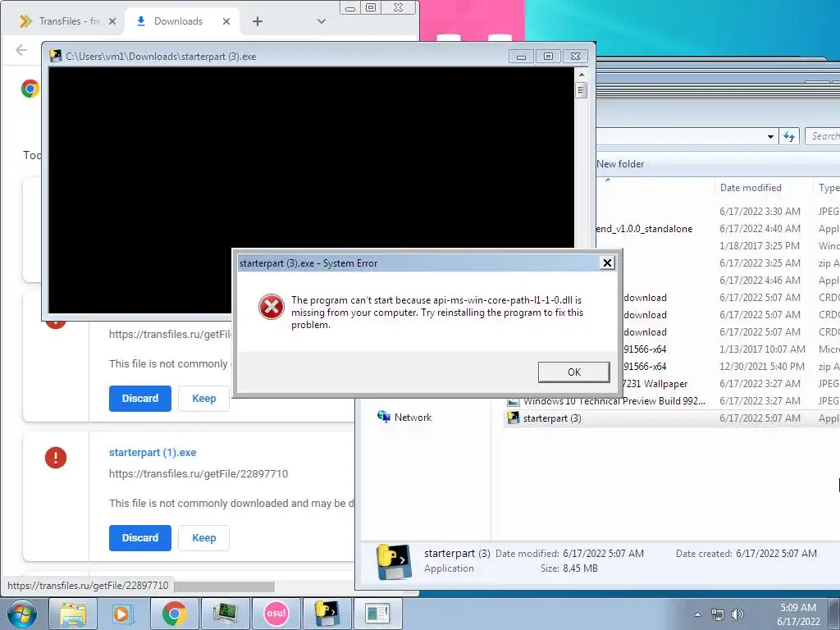
Task: Select the end_v1.0.0_standalone file
Action: (644, 229)
